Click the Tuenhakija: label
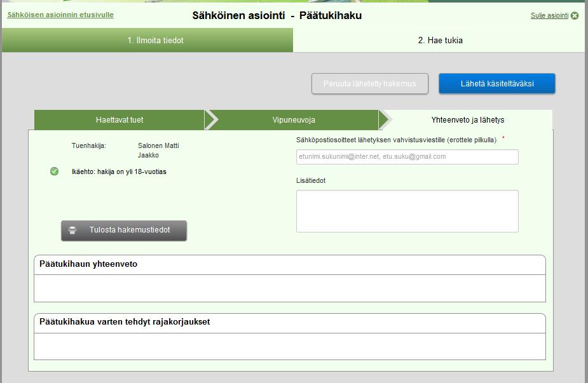Viewport: 588px width, 383px height. coord(89,145)
